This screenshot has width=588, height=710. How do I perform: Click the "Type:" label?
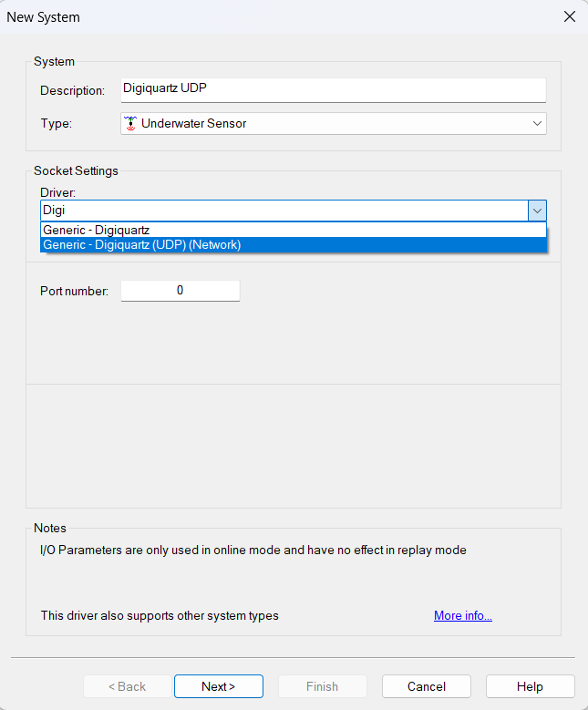click(56, 123)
